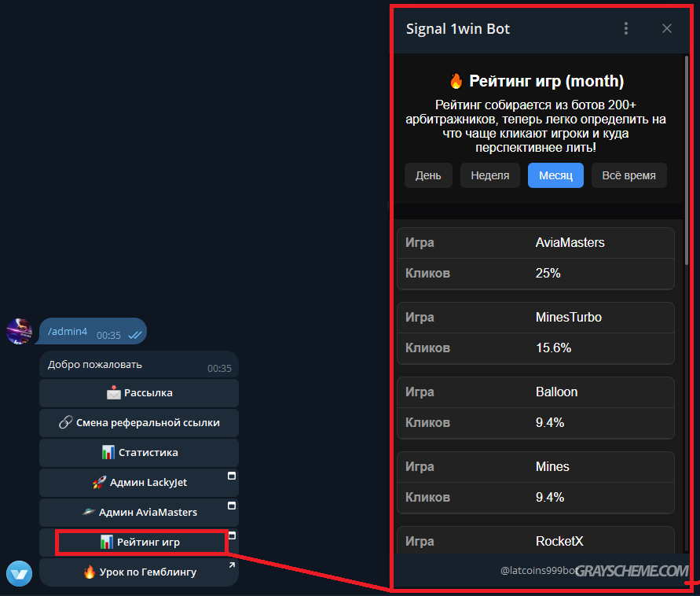Click the @latcoins999bot footer label

tap(539, 571)
